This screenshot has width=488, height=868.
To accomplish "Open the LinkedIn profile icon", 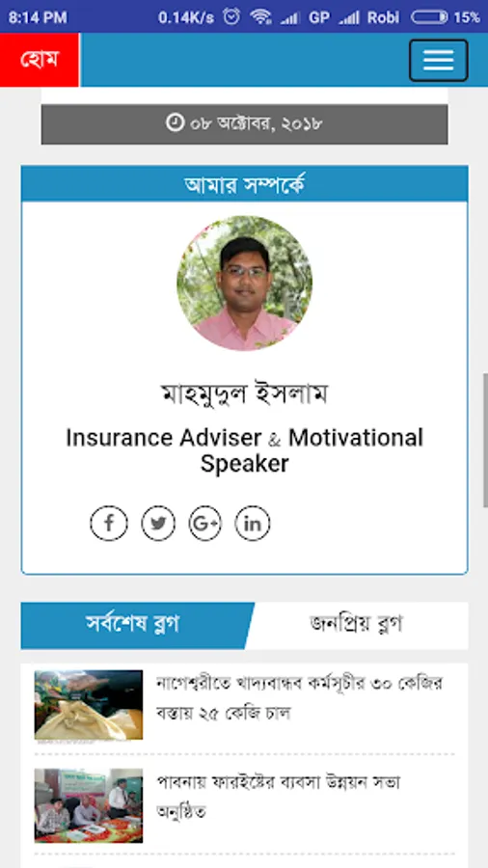I will [x=253, y=523].
